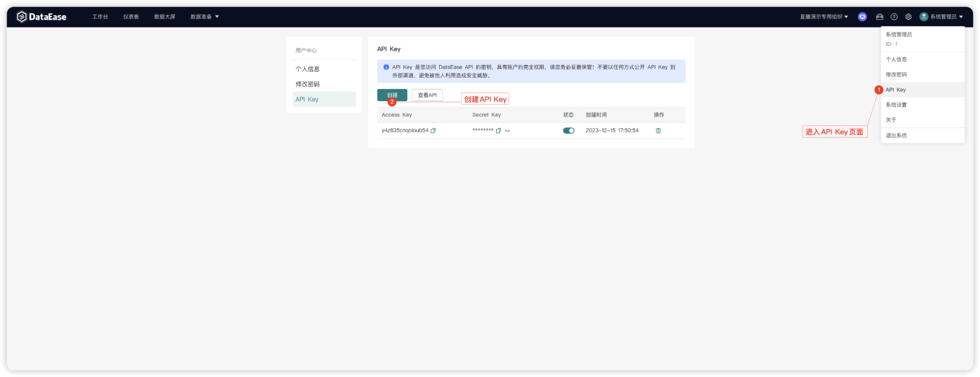Select 个人信息 in the account dropdown menu
This screenshot has height=377, width=980.
point(922,59)
